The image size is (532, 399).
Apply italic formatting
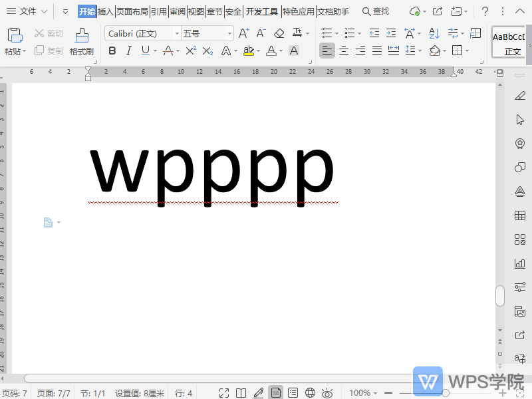[129, 50]
